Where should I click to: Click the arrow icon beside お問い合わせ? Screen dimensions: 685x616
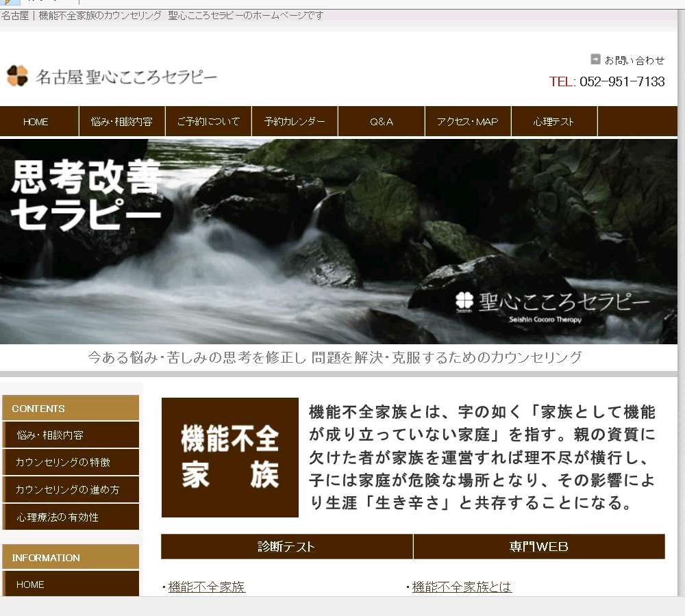595,59
